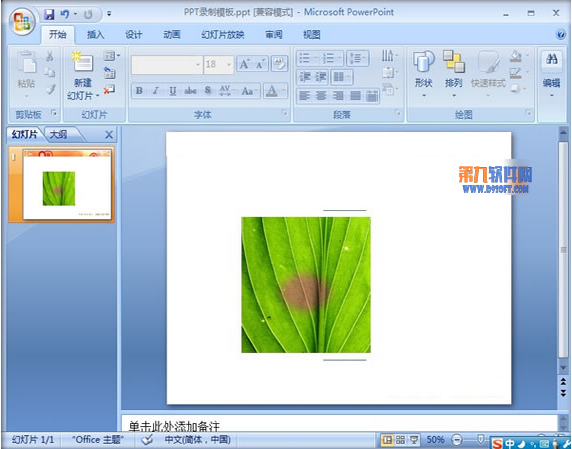This screenshot has height=449, width=572.
Task: Open the slide layout dropdown
Action: tap(111, 56)
